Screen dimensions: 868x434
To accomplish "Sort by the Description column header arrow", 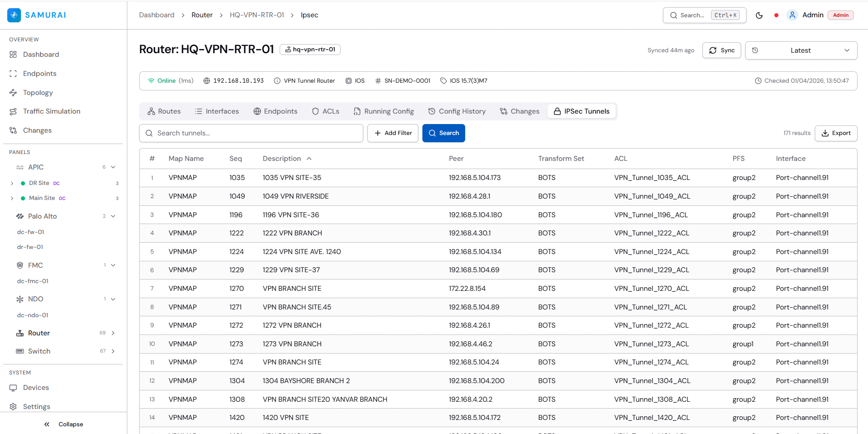I will [309, 159].
